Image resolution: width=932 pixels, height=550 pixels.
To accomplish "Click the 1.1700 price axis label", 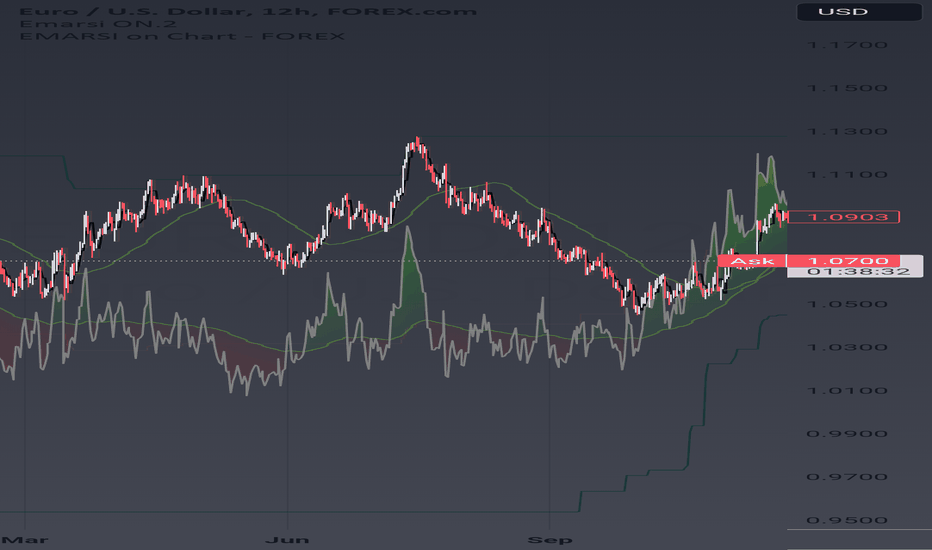I will click(847, 45).
